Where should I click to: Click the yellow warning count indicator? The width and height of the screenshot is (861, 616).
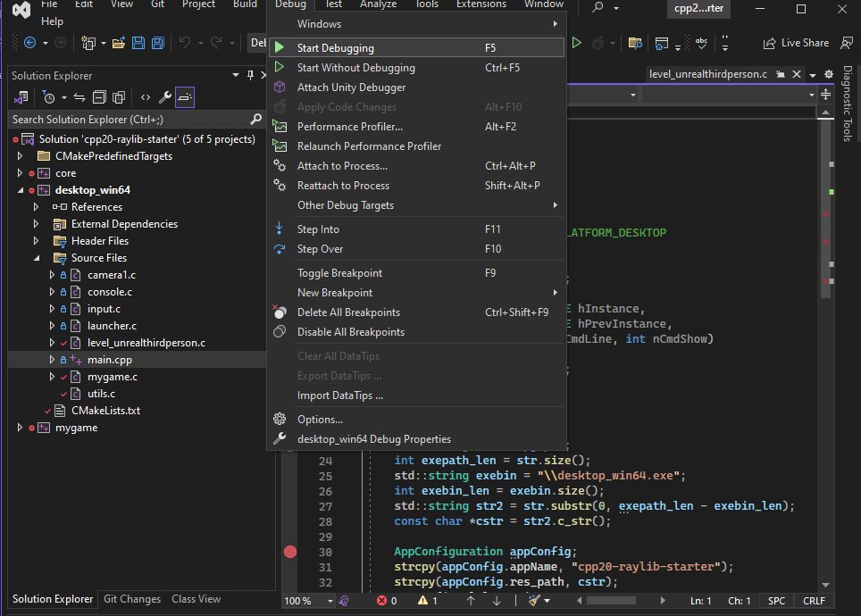click(x=428, y=601)
